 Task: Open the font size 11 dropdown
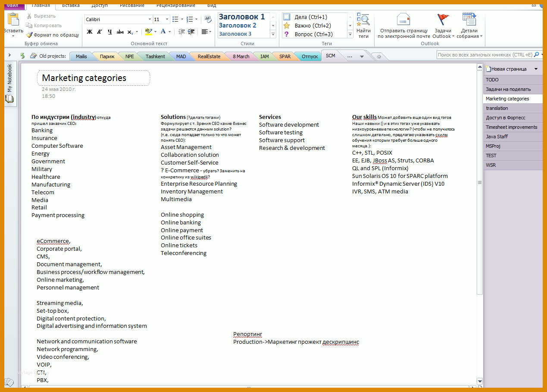point(167,19)
